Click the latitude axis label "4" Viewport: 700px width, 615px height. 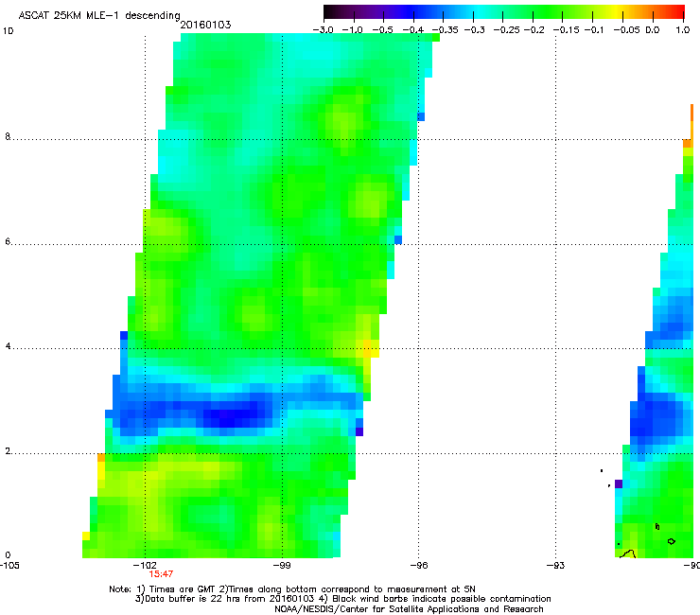pos(8,346)
